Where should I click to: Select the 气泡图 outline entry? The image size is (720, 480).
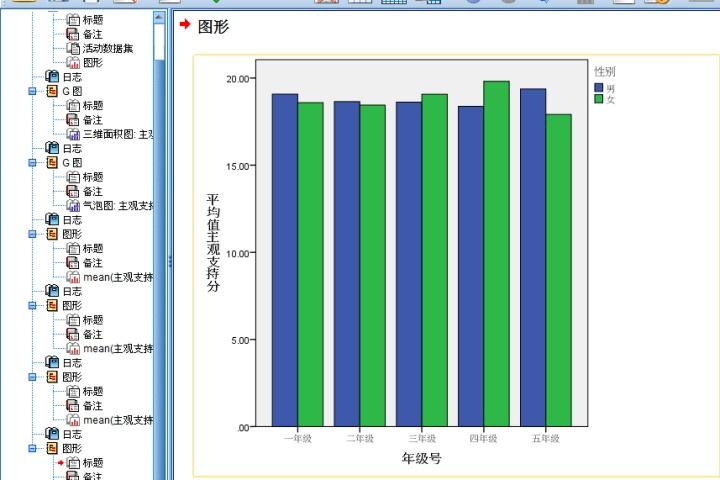click(x=118, y=206)
